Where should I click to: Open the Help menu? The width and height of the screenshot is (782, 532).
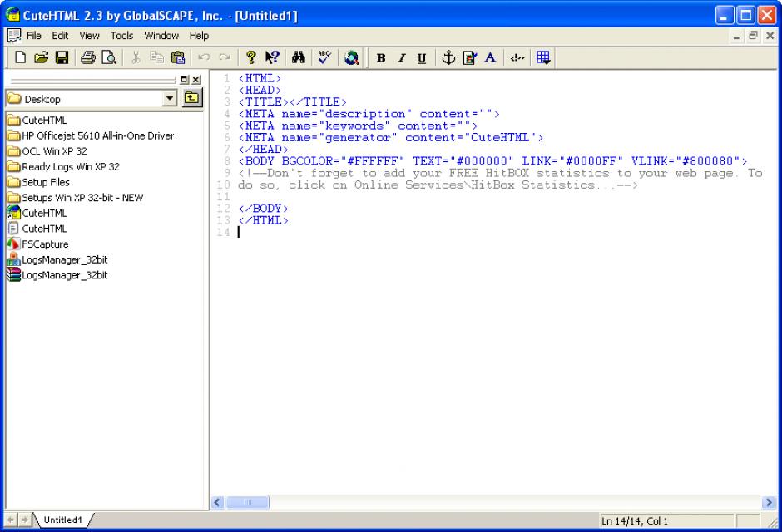coord(199,36)
